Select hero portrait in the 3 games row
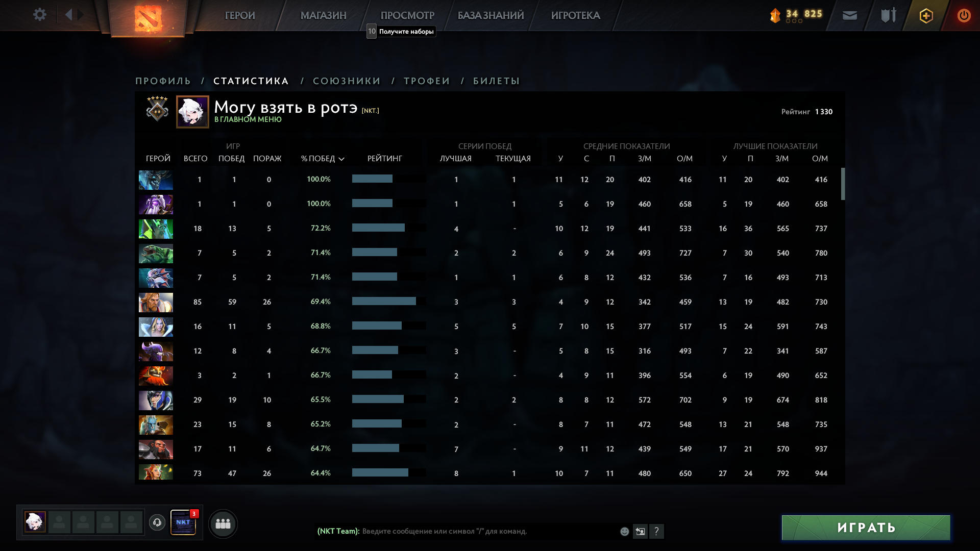This screenshot has width=980, height=551. click(x=156, y=375)
